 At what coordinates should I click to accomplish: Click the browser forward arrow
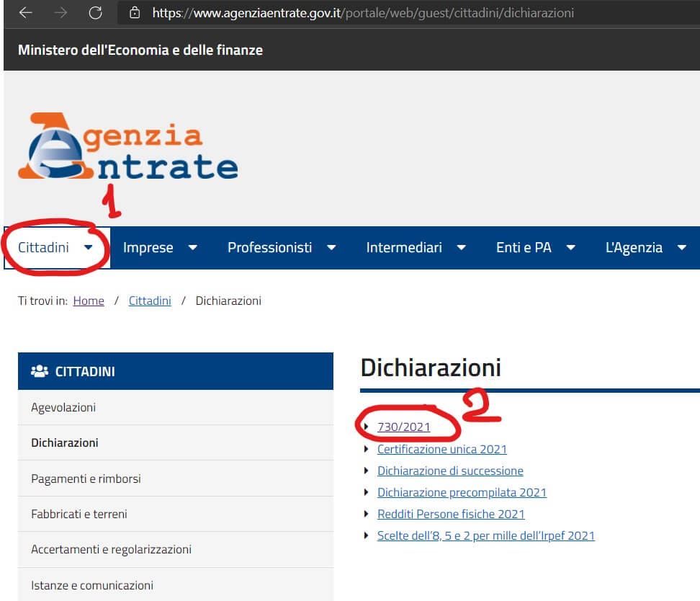click(60, 13)
